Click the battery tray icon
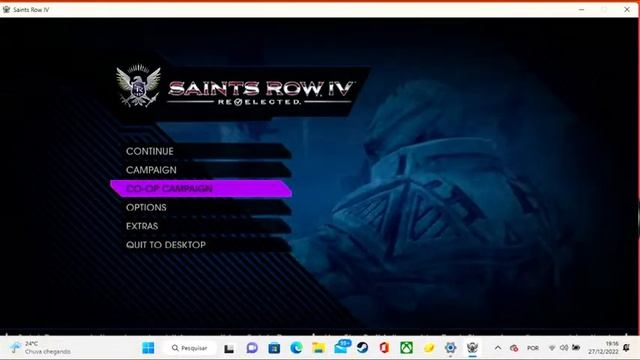The height and width of the screenshot is (360, 640). pos(576,348)
